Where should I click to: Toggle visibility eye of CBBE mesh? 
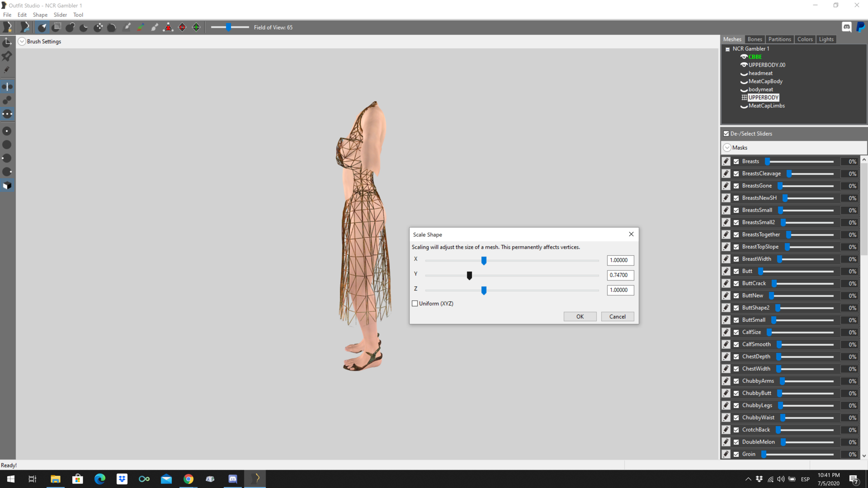tap(744, 57)
